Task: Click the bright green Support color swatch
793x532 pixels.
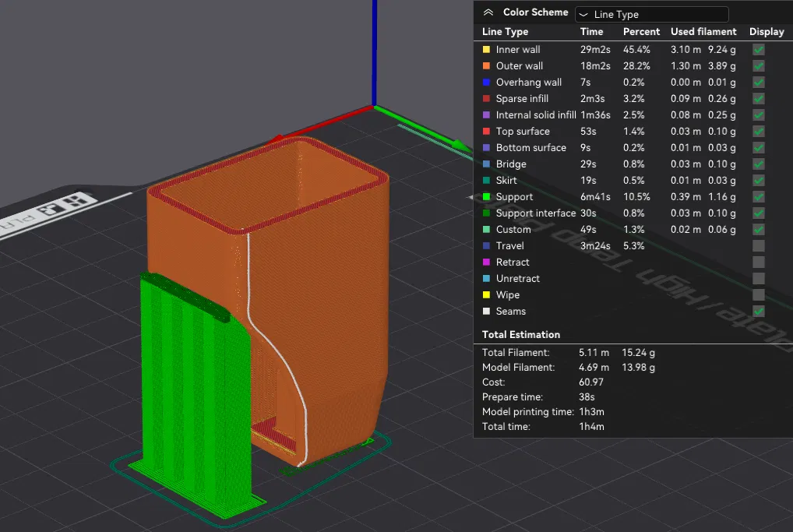Action: tap(487, 197)
